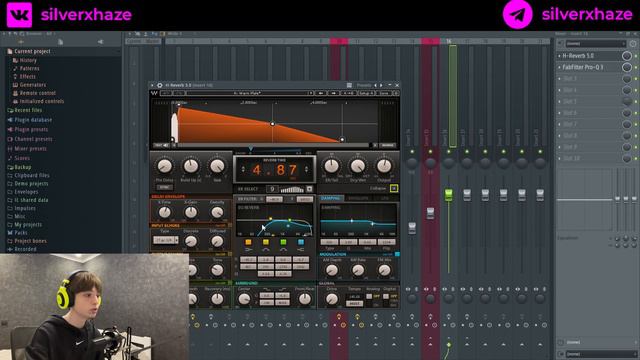This screenshot has width=640, height=360.
Task: Open the plugin window menu arrow
Action: 153,85
